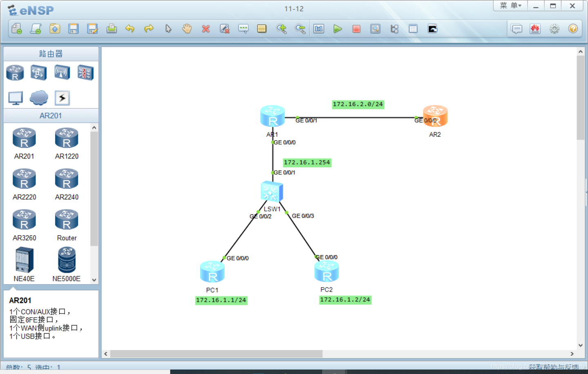This screenshot has width=588, height=374.
Task: Select the hand pan tool
Action: click(x=187, y=29)
